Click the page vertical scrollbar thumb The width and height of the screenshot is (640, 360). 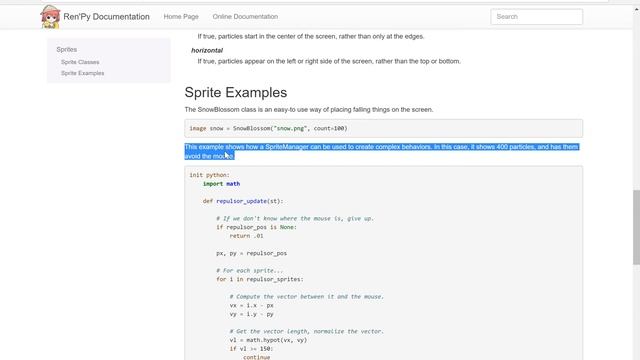[636, 227]
